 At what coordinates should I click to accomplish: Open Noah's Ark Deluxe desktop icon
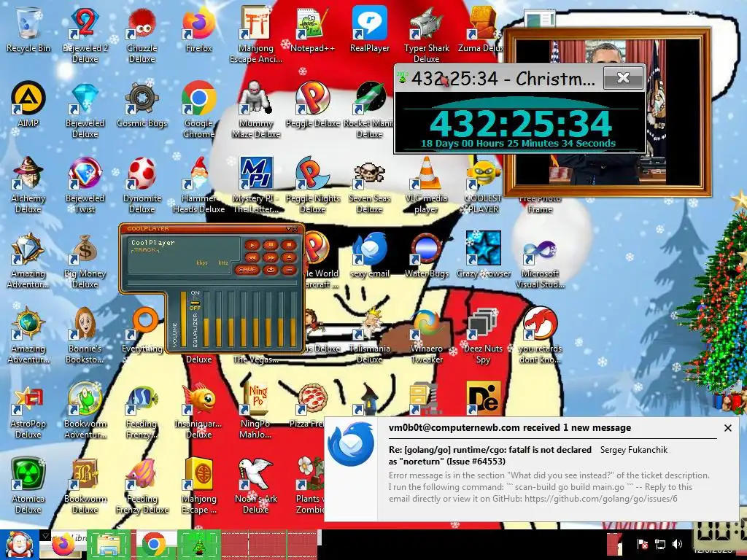(255, 485)
